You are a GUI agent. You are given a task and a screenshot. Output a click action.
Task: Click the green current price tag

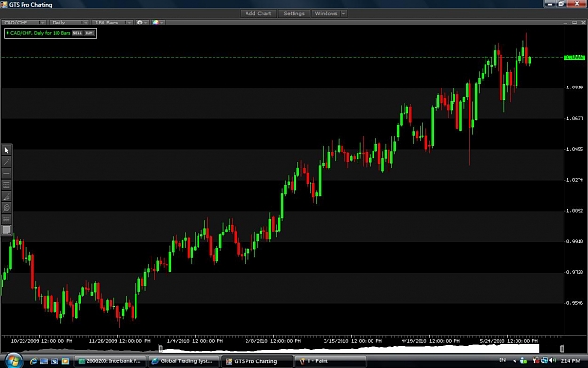tap(574, 57)
